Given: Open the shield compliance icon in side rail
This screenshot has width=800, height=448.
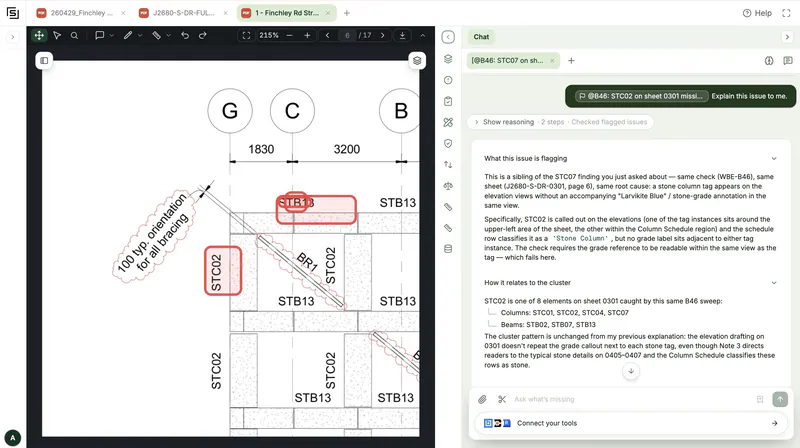Looking at the screenshot, I should (448, 143).
